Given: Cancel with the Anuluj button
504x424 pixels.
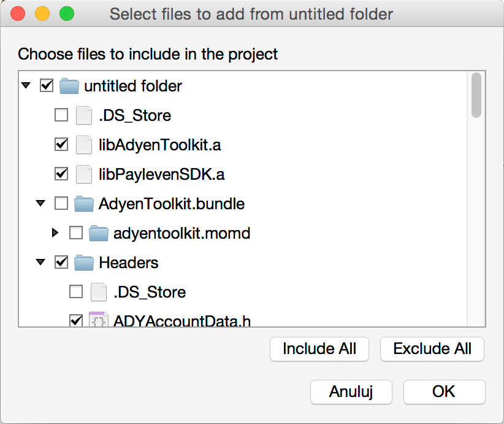Looking at the screenshot, I should pyautogui.click(x=351, y=392).
